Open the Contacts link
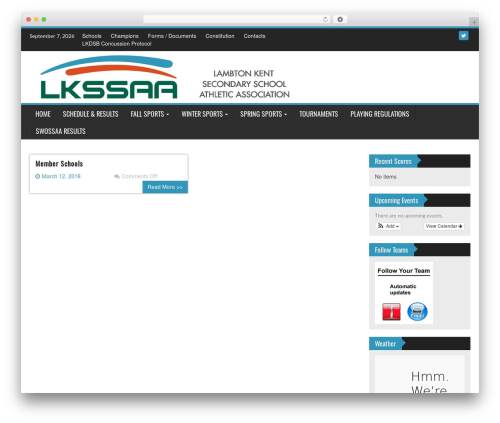Viewport: 500px width, 423px height. tap(254, 36)
